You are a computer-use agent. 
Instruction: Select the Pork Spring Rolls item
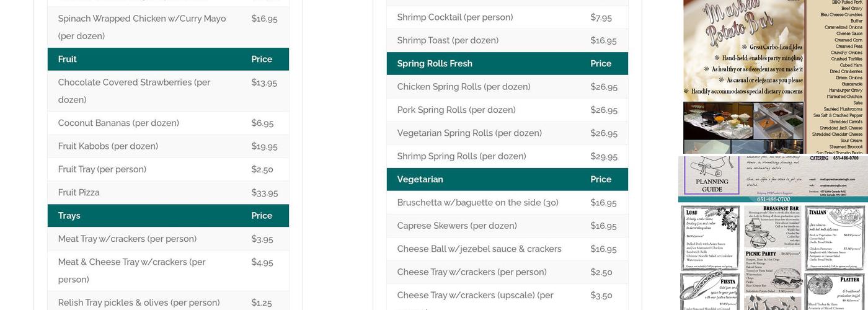pos(456,110)
